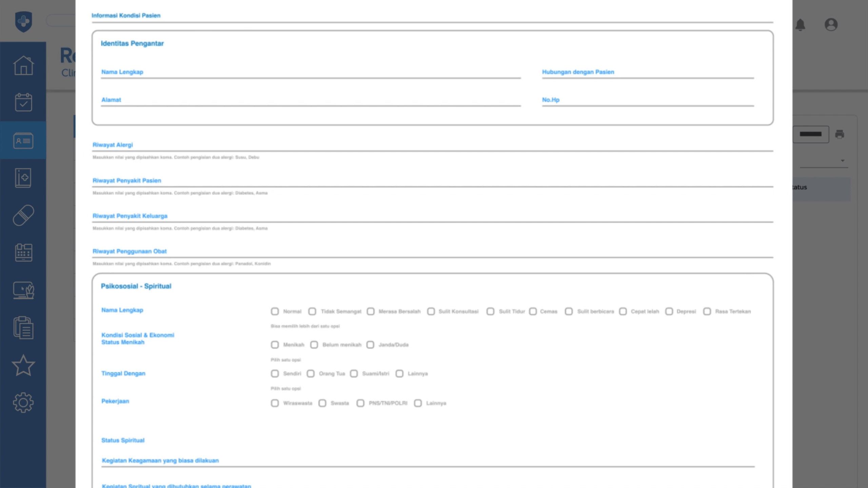This screenshot has height=488, width=868.
Task: Click the printer icon
Action: point(840,134)
